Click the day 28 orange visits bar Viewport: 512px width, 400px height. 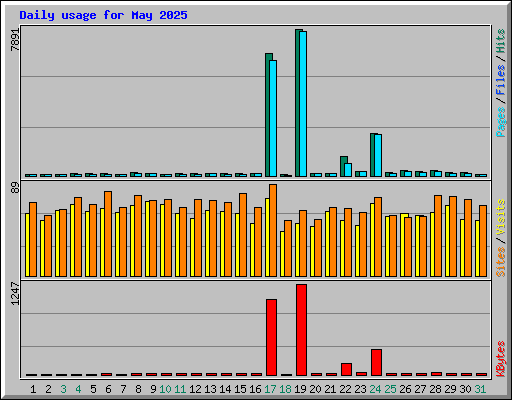click(438, 236)
